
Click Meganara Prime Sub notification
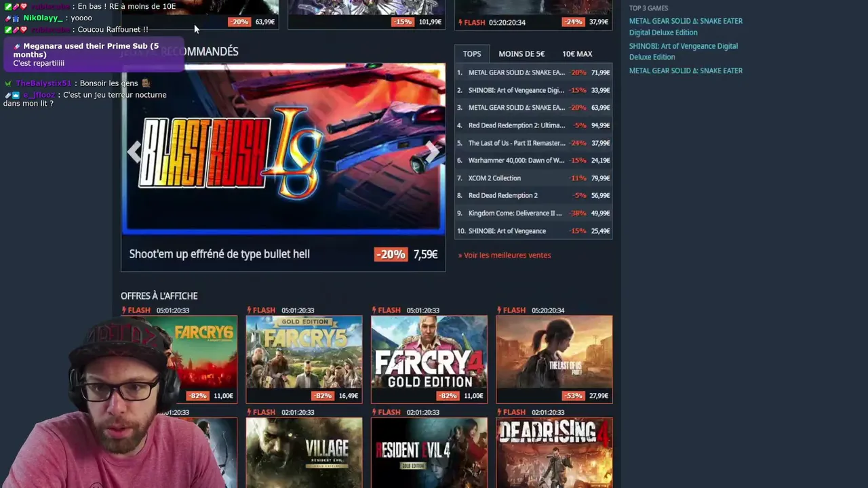click(x=94, y=54)
